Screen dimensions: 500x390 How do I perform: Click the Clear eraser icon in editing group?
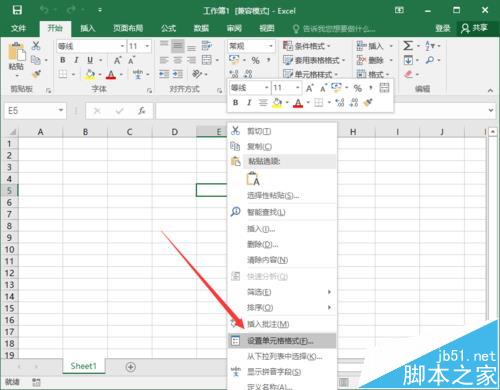(408, 74)
